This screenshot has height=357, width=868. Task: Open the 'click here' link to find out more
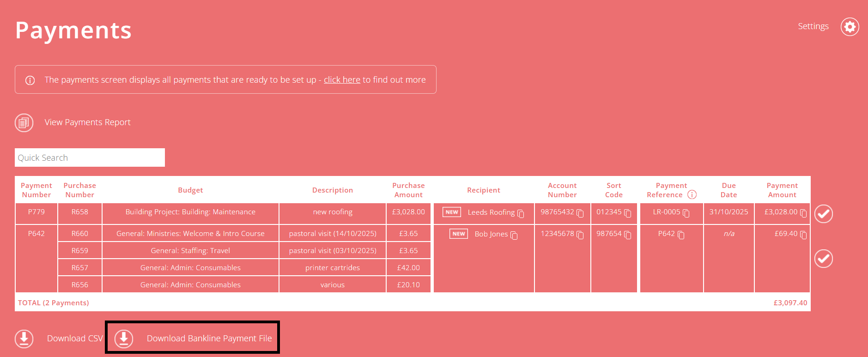[342, 79]
